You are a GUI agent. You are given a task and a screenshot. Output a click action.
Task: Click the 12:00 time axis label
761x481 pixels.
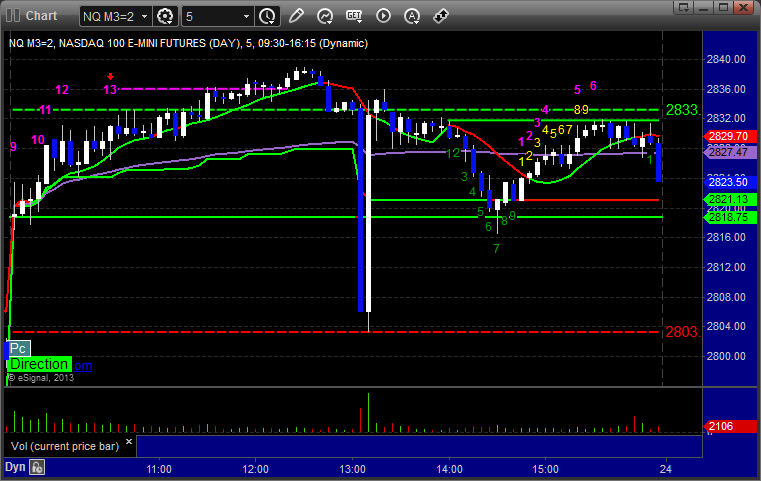[255, 469]
